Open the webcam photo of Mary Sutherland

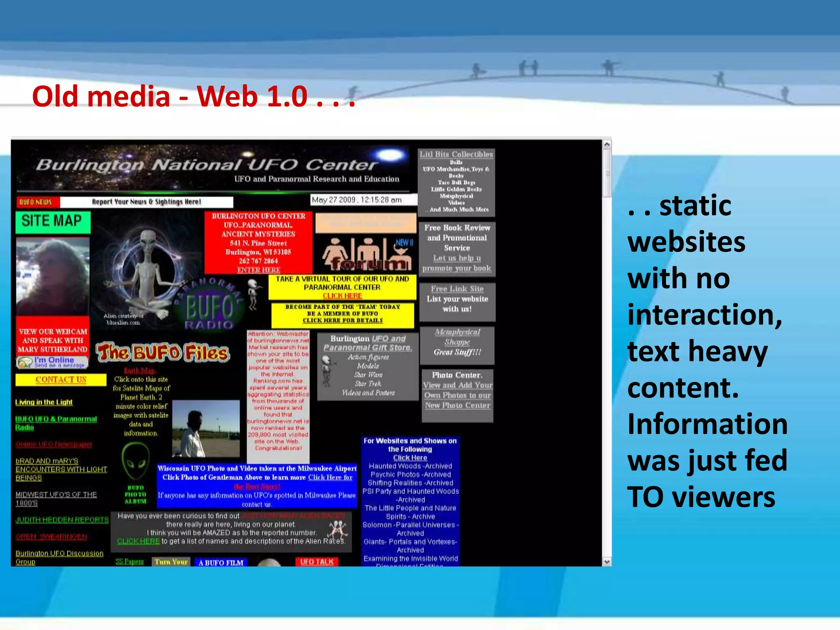click(52, 276)
